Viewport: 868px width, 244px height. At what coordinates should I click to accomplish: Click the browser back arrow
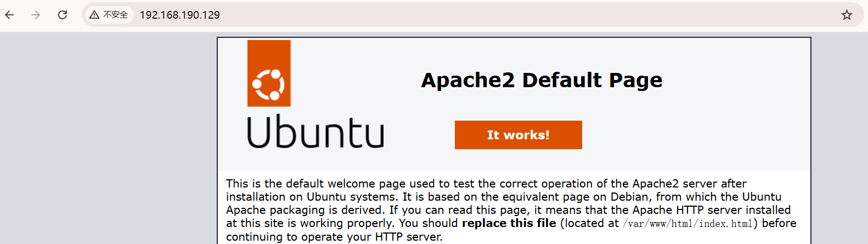[10, 15]
